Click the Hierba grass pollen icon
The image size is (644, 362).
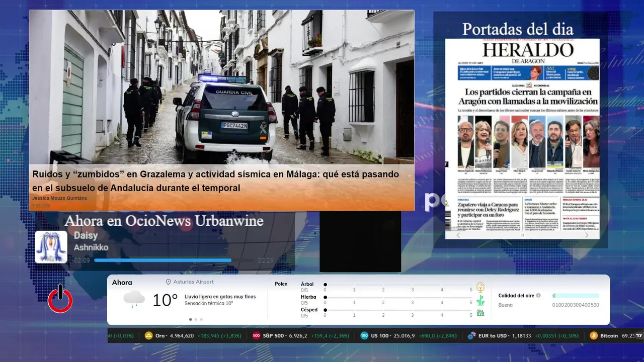480,300
